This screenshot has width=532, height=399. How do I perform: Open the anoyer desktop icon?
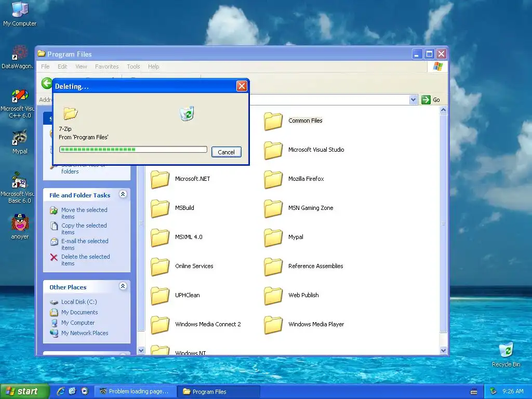[20, 227]
